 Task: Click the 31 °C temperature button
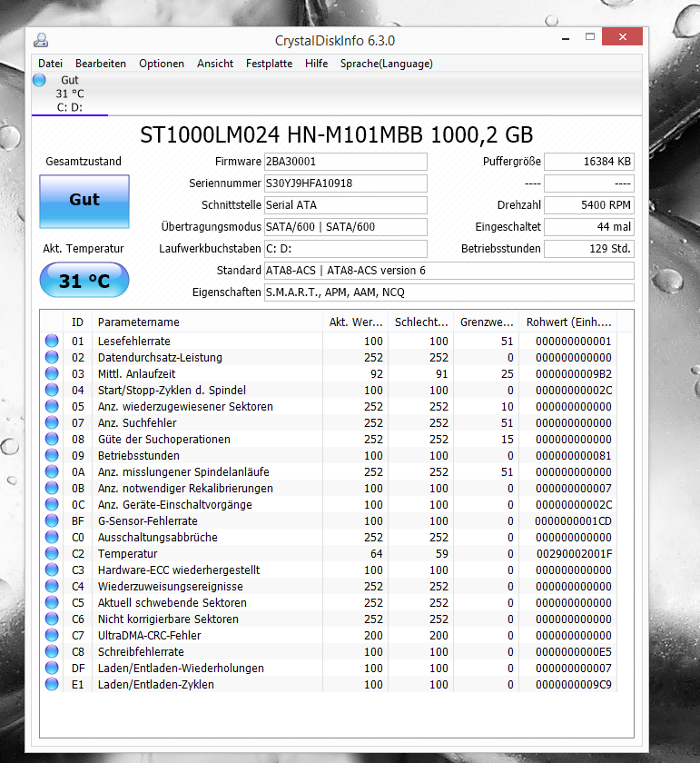pos(84,280)
